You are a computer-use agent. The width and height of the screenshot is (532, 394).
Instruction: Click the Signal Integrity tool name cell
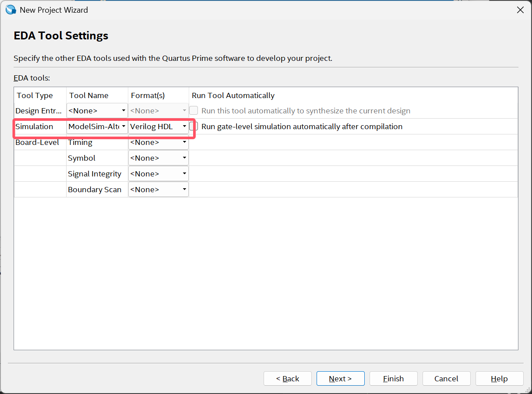pyautogui.click(x=97, y=174)
